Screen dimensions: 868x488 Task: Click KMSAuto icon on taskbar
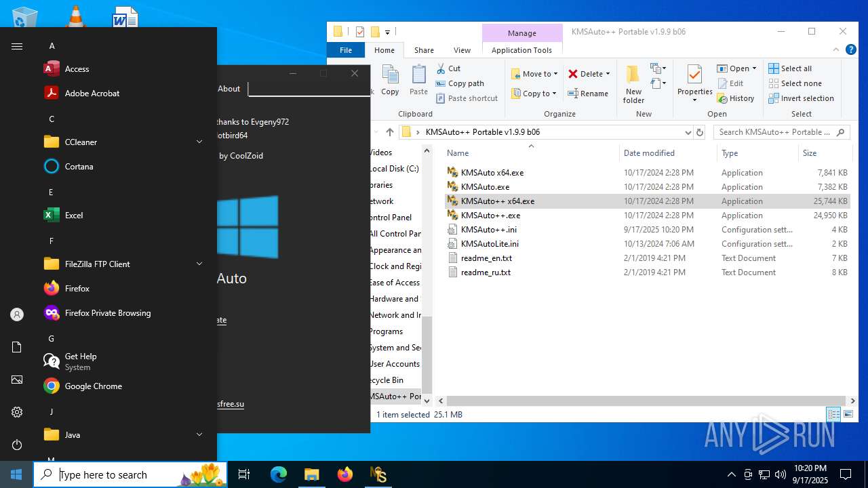pos(378,474)
